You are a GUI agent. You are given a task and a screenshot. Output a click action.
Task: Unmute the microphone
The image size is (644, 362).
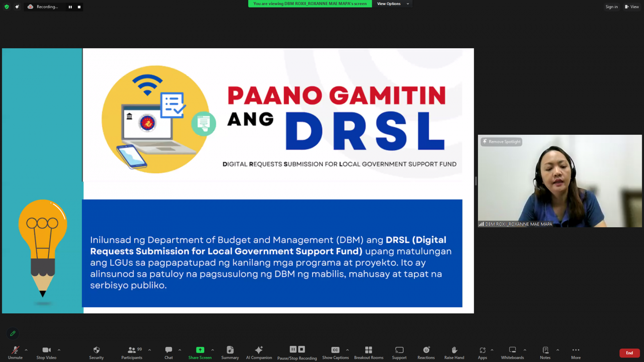pos(15,352)
